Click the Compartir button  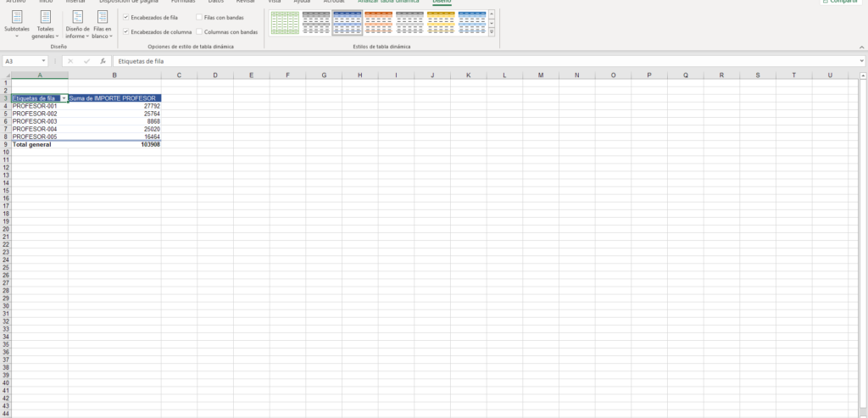(842, 2)
